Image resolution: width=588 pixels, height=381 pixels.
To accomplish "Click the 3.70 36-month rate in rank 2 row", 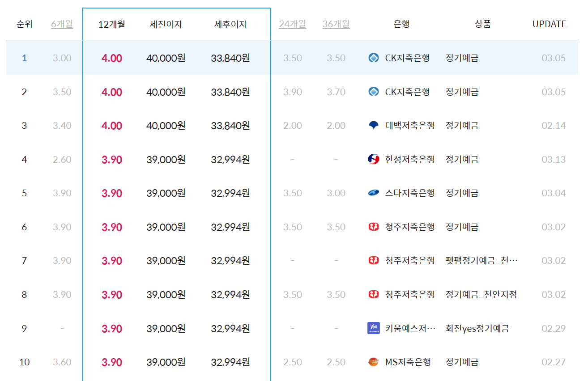I will click(x=336, y=92).
